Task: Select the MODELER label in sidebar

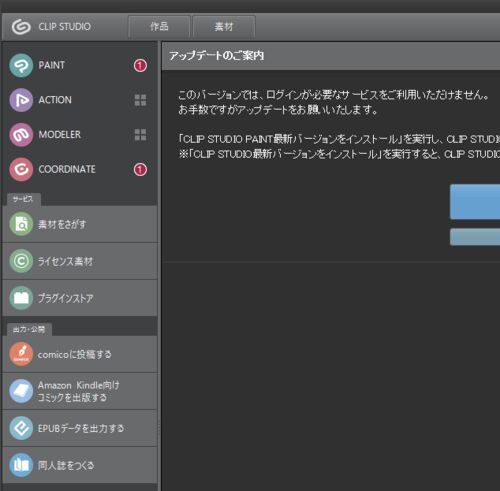Action: (x=60, y=135)
